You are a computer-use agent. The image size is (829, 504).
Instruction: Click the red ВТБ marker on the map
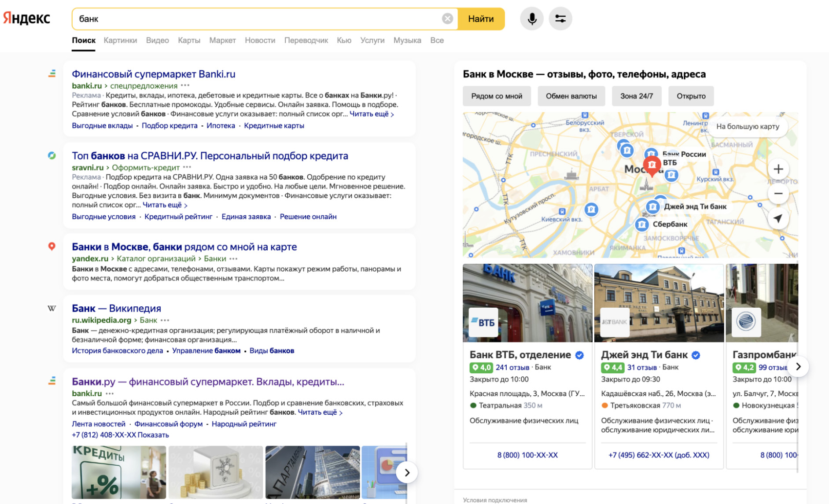652,166
